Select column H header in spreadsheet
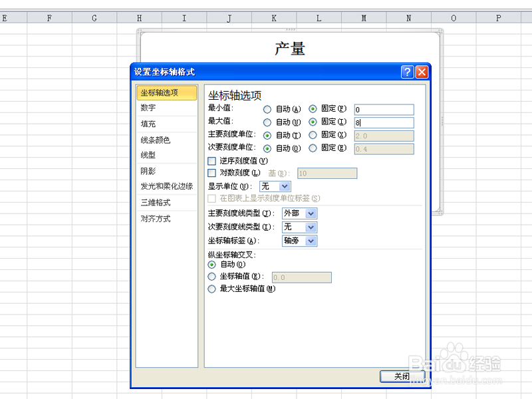532x399 pixels. [140, 18]
